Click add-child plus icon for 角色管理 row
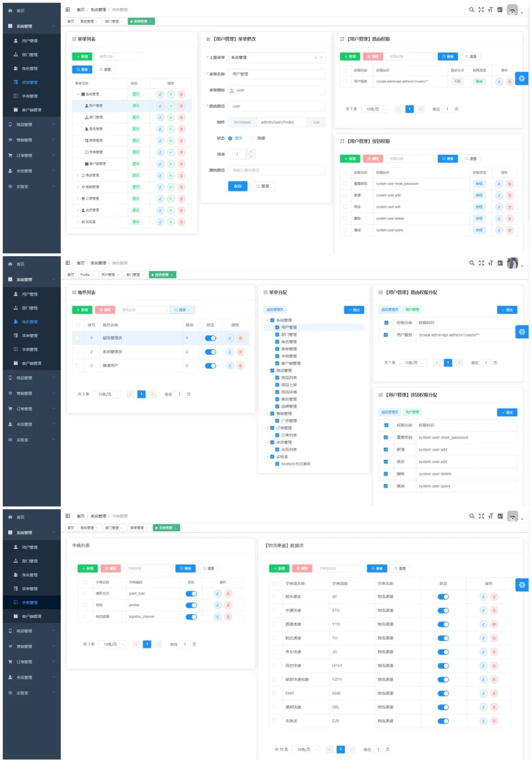Screen dimensions: 532x762 (x=171, y=129)
